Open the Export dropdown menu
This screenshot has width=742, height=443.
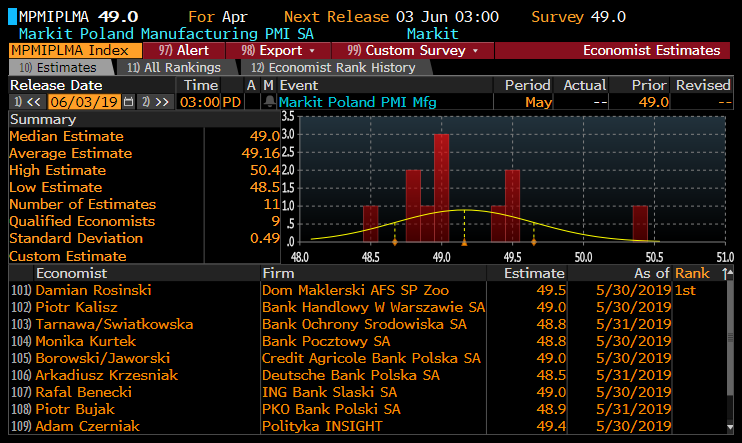[x=278, y=51]
